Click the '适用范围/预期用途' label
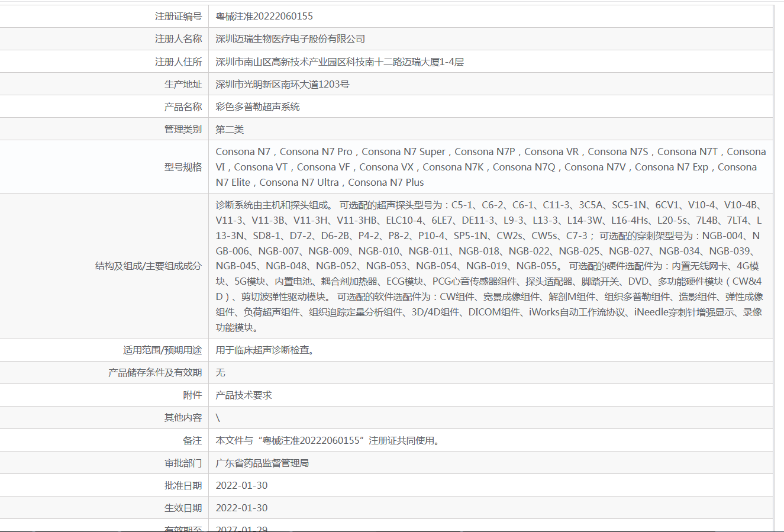 (x=162, y=350)
